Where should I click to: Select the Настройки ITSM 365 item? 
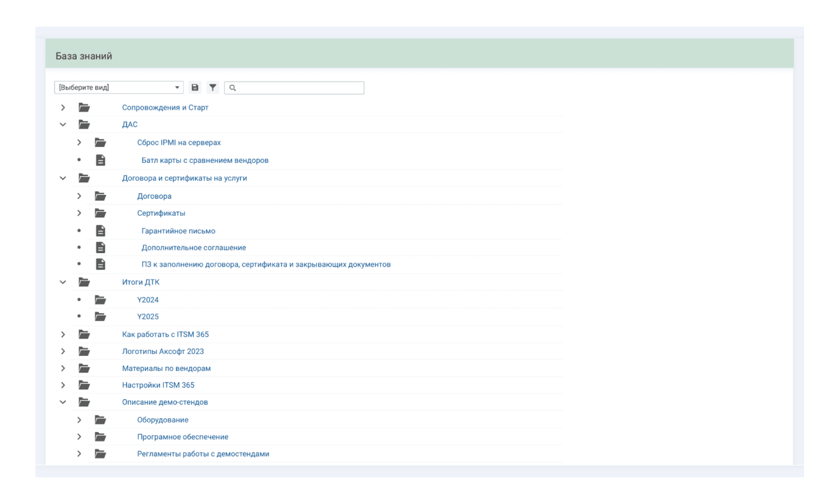coord(158,385)
